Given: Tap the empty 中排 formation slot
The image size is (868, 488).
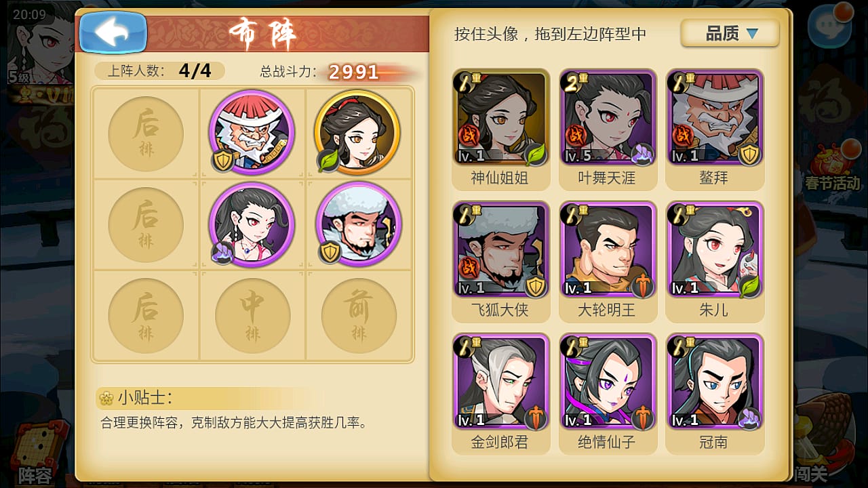Looking at the screenshot, I should (252, 316).
